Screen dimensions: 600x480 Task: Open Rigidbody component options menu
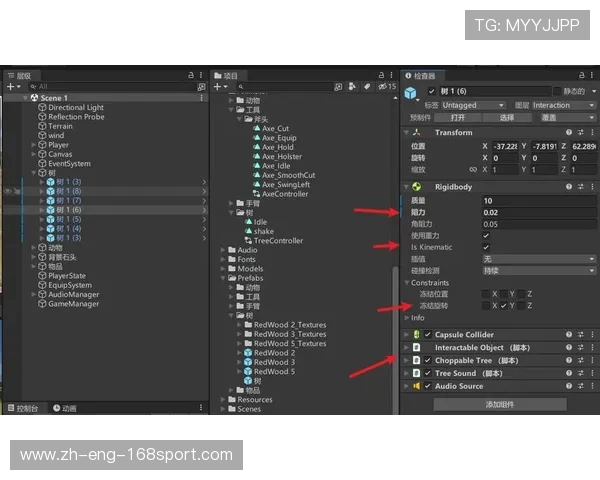[x=592, y=187]
